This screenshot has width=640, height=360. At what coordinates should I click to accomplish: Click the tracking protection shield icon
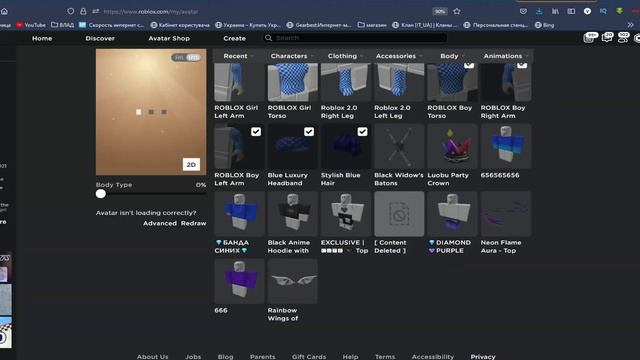pyautogui.click(x=71, y=11)
